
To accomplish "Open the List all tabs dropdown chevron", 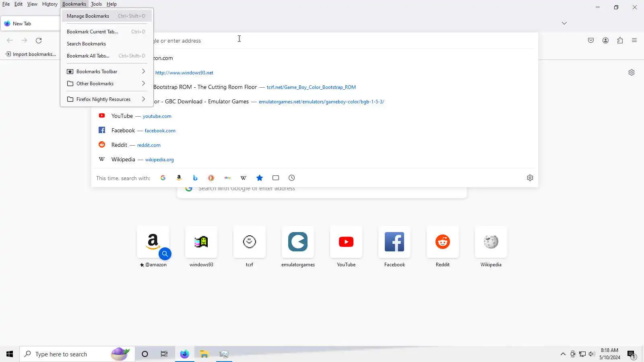I will tap(564, 23).
